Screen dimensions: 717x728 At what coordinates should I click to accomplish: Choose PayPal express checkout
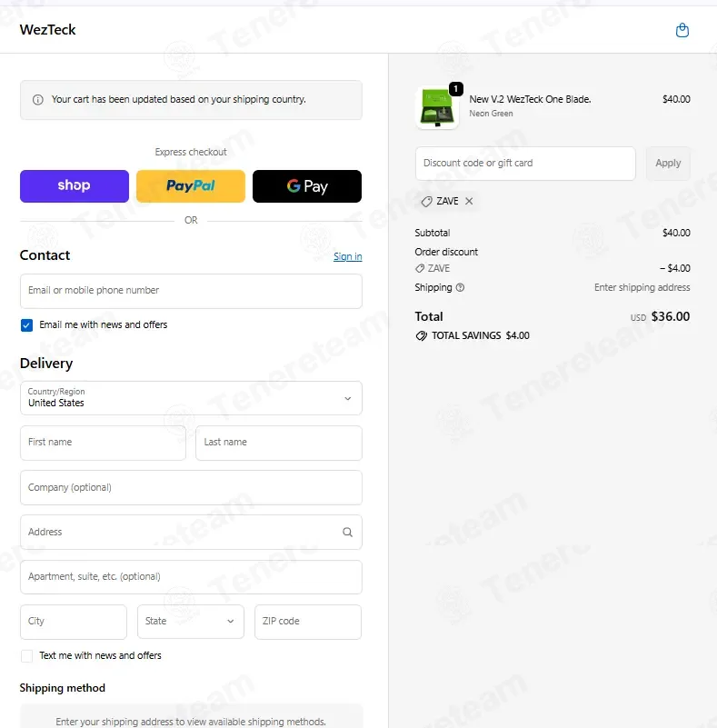point(191,186)
